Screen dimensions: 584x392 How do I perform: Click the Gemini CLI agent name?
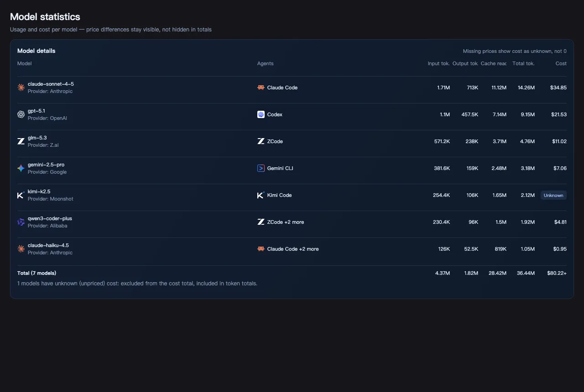point(280,168)
